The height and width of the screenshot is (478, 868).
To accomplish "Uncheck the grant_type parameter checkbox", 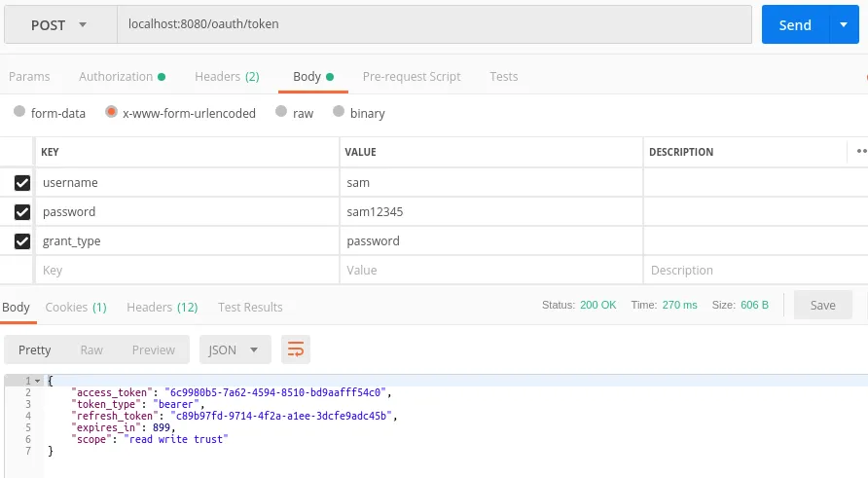I will tap(21, 240).
